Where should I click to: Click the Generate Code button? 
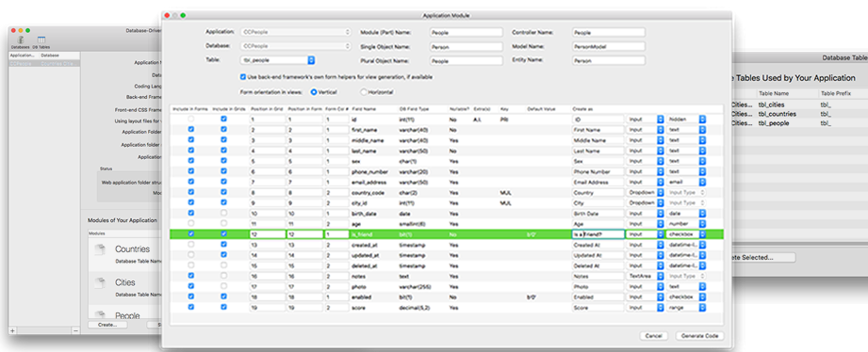coord(699,336)
